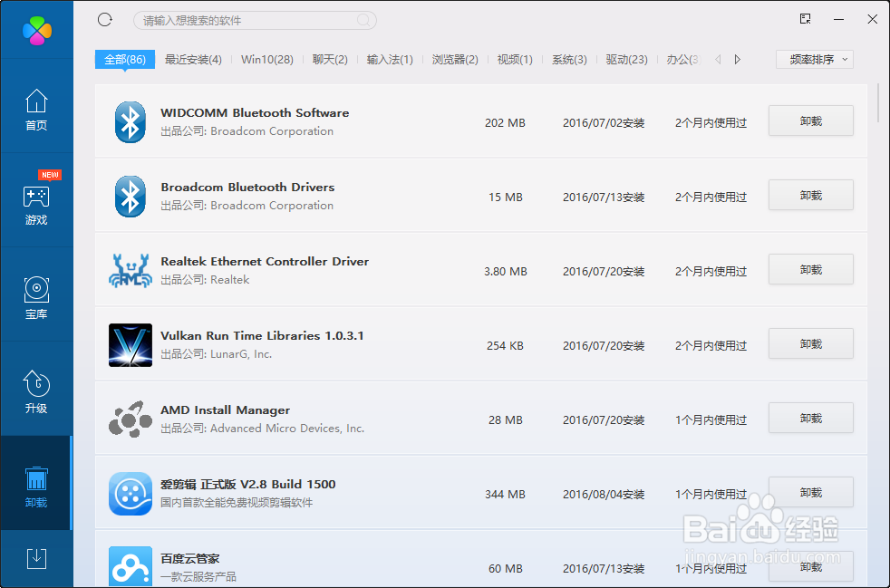Click the magnifier icon in the search box
The image size is (890, 588).
point(363,21)
